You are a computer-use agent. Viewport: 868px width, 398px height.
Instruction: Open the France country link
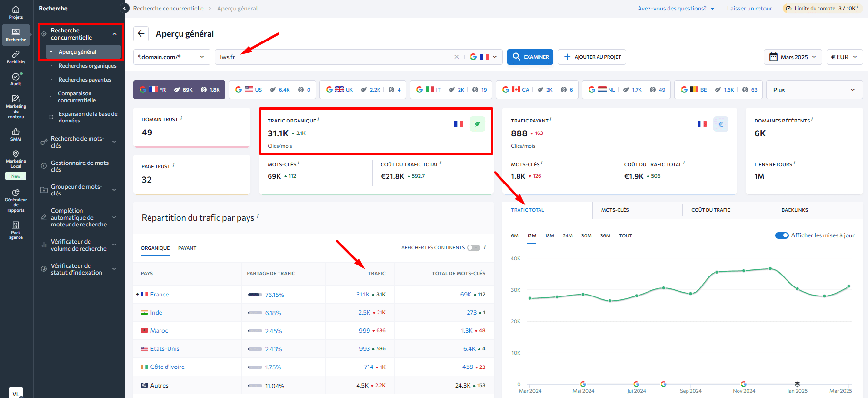(x=160, y=295)
